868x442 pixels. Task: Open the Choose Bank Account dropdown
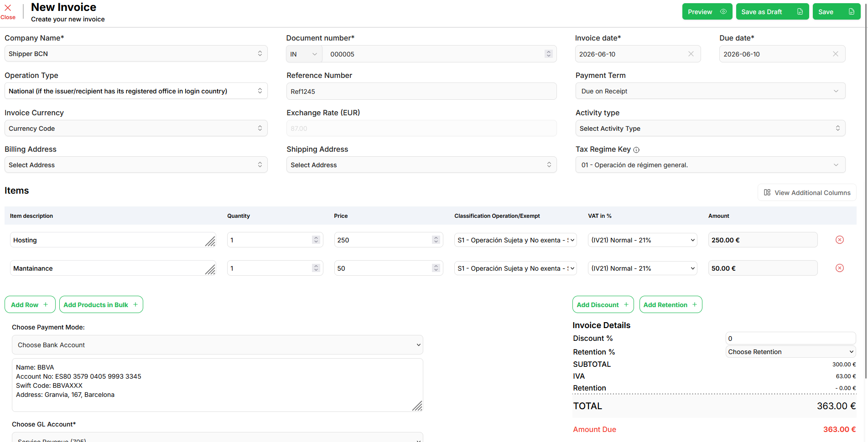218,345
